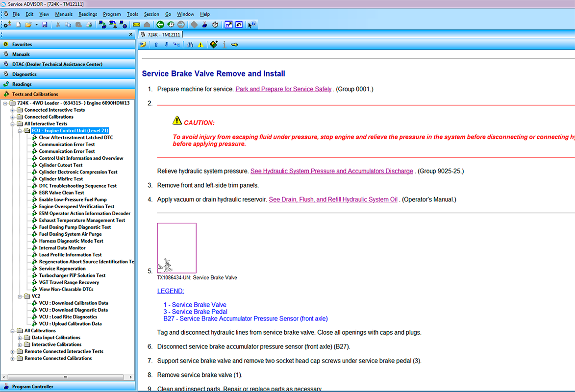
Task: Select Harness Diagnostic Mode Test
Action: click(x=71, y=241)
